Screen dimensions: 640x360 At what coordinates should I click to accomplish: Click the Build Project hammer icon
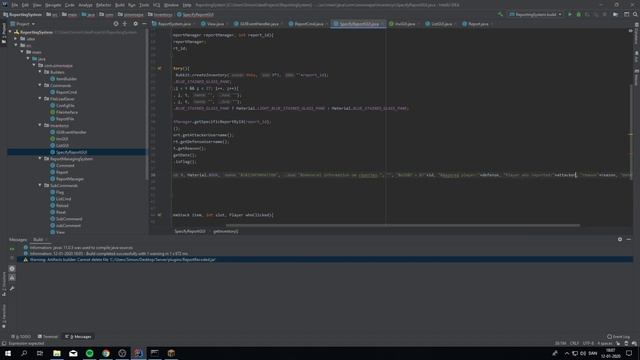tap(500, 14)
